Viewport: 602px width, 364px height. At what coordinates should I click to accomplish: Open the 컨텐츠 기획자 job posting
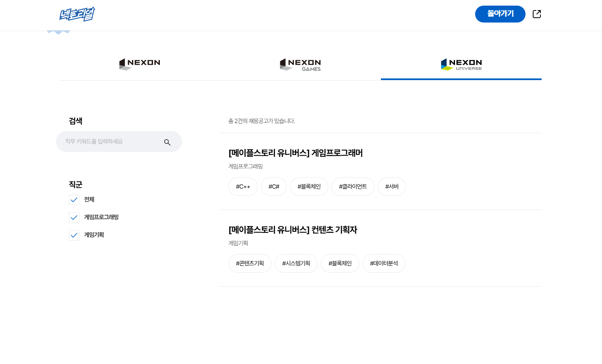pos(293,230)
